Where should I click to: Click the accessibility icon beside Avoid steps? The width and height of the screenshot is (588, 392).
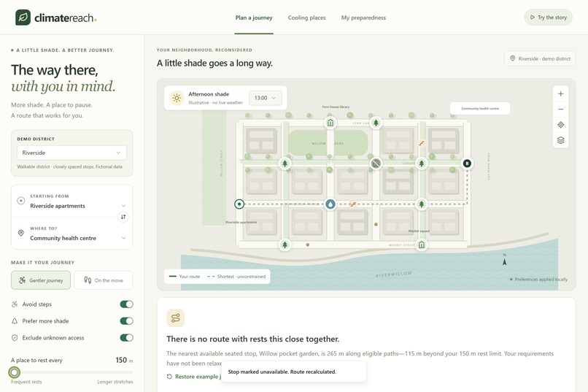click(x=15, y=304)
